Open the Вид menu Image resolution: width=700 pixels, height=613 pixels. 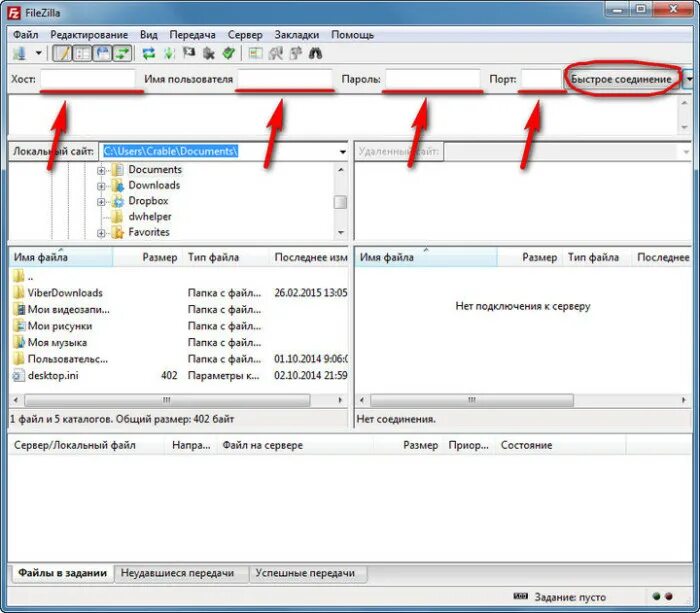[149, 35]
